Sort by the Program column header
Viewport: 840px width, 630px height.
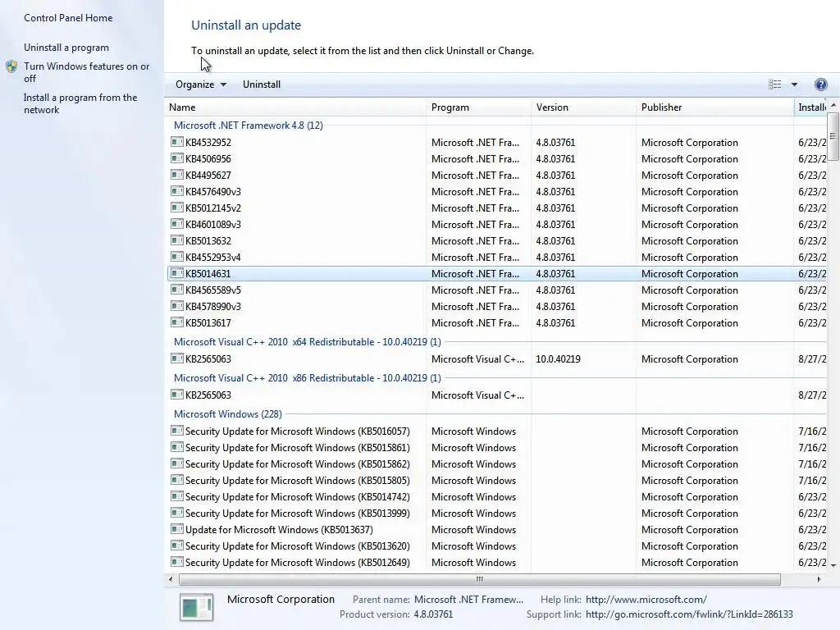coord(479,107)
